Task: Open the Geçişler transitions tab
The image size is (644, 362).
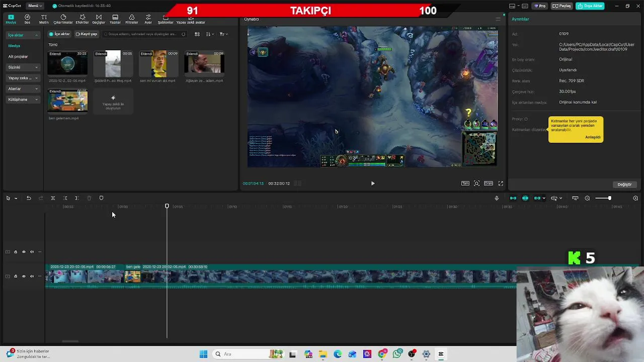Action: pyautogui.click(x=99, y=19)
